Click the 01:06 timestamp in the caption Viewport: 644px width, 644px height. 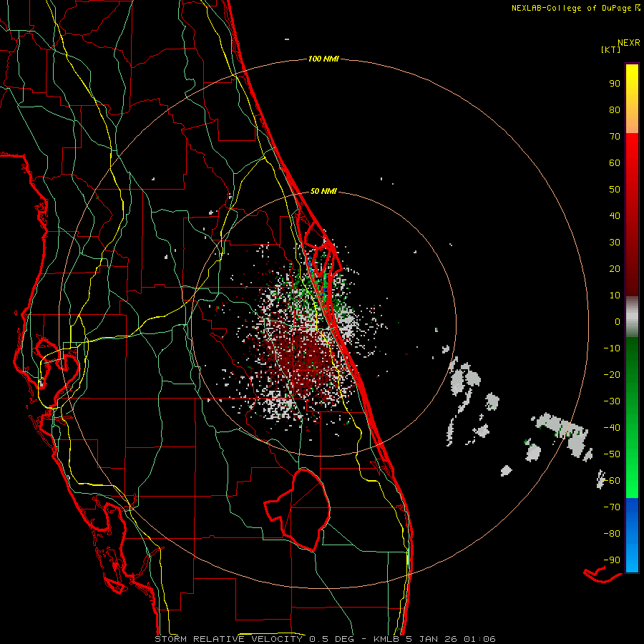479,639
